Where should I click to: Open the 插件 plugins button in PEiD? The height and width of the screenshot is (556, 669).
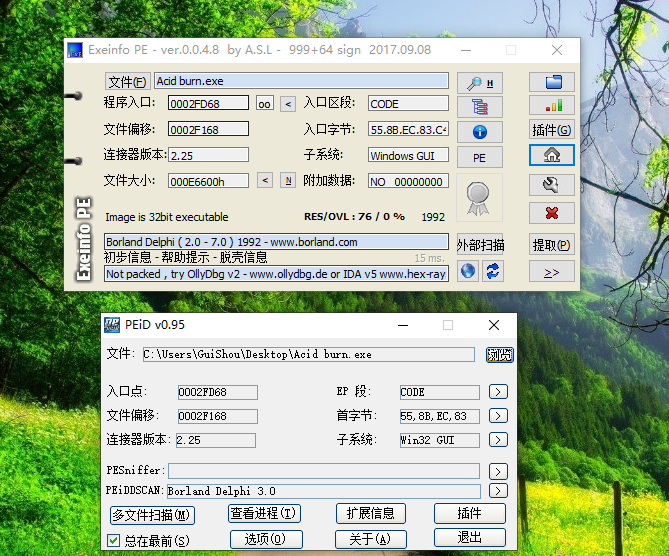pos(470,513)
